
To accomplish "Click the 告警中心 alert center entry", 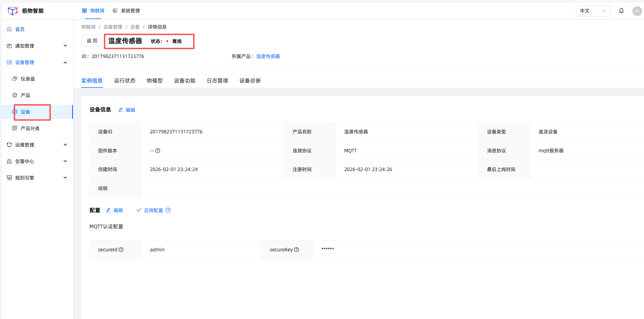I will tap(25, 161).
